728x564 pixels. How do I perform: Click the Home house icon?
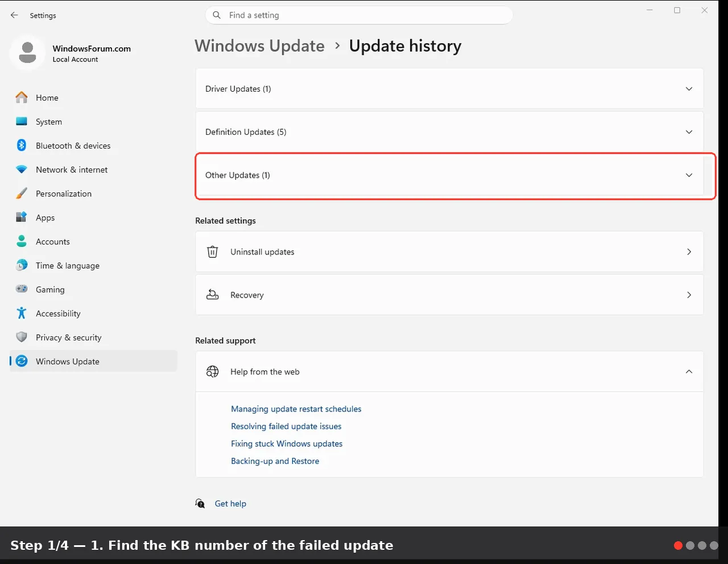22,98
